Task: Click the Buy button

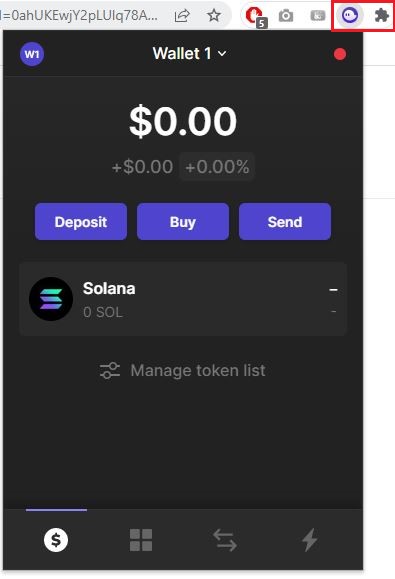Action: (x=183, y=222)
